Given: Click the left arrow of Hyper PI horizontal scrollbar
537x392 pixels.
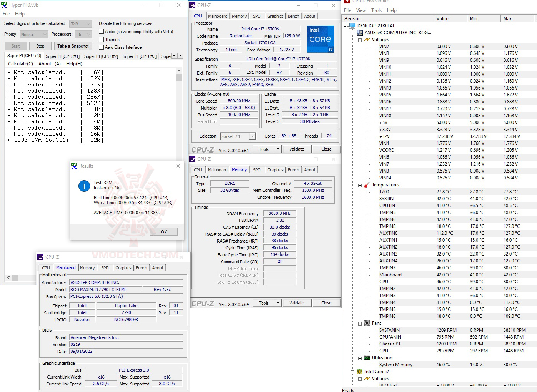Looking at the screenshot, I should click(x=8, y=277).
